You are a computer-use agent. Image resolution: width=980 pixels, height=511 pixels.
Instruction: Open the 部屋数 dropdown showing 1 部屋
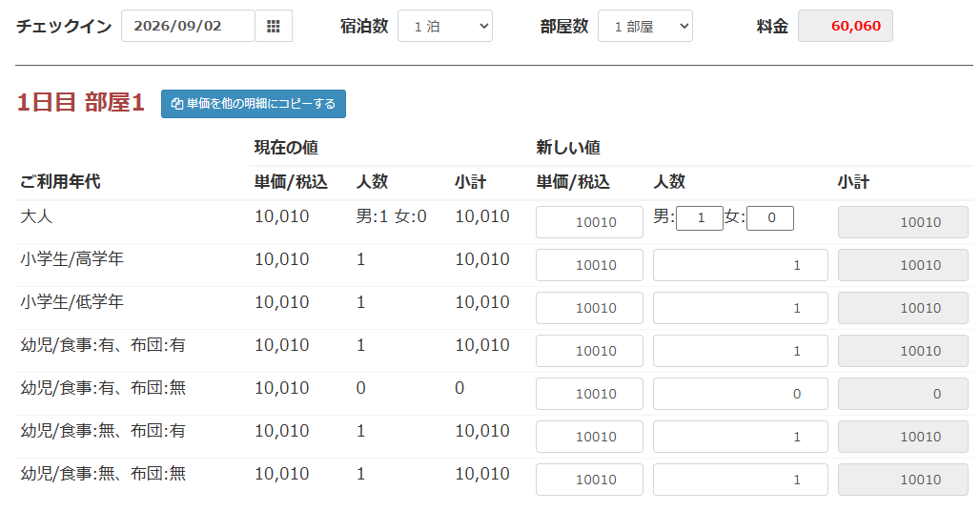(x=645, y=27)
